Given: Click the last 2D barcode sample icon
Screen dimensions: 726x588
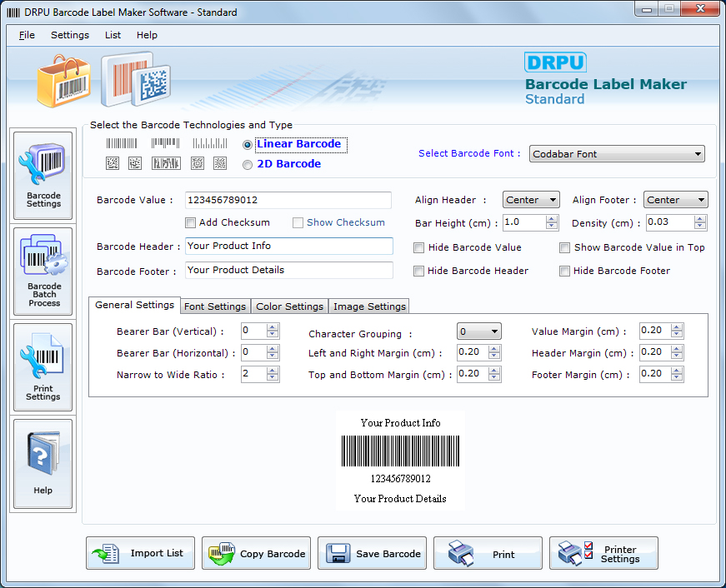Looking at the screenshot, I should [220, 163].
